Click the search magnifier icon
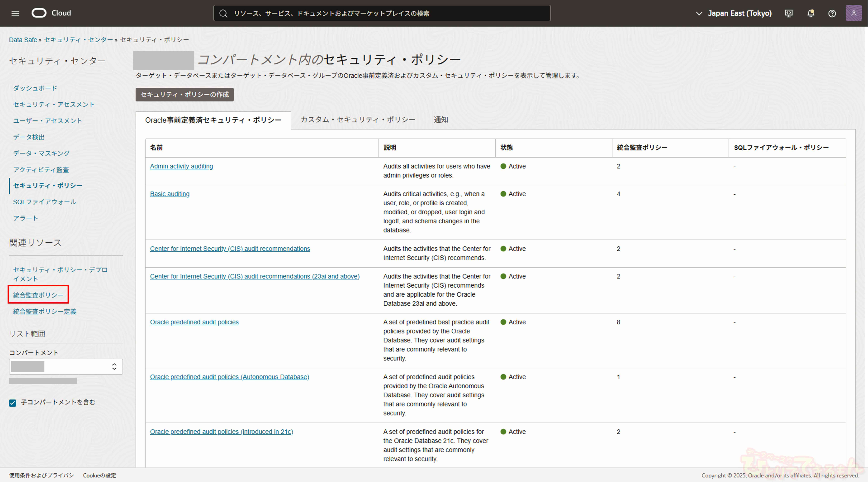 [223, 13]
